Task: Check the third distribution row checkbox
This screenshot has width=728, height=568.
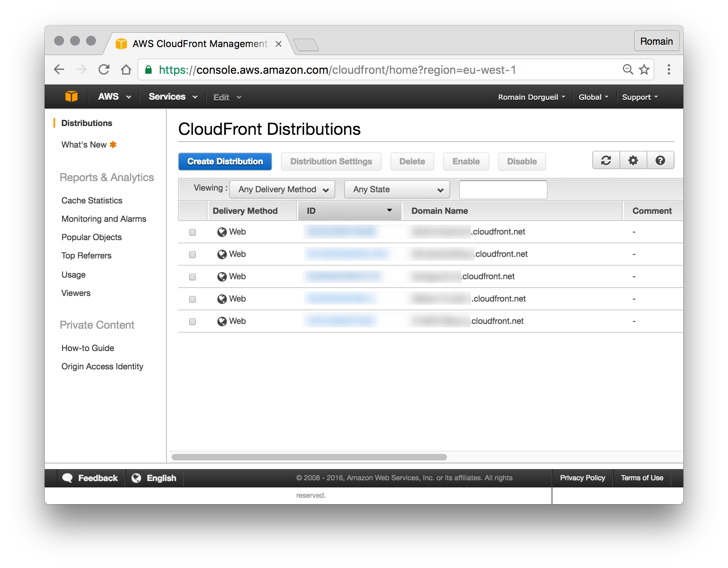Action: [192, 277]
